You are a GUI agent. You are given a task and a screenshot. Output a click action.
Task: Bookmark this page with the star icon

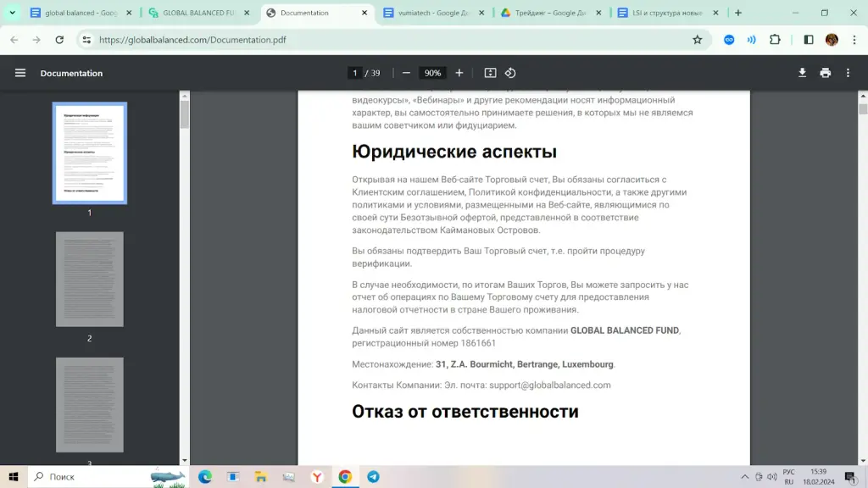(x=698, y=40)
